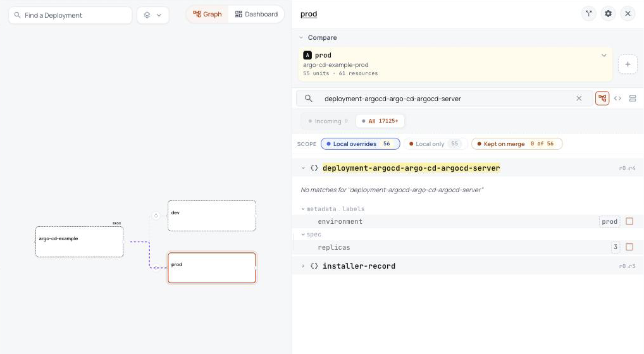The width and height of the screenshot is (644, 354).
Task: Add a comparison with the plus button
Action: [x=628, y=64]
